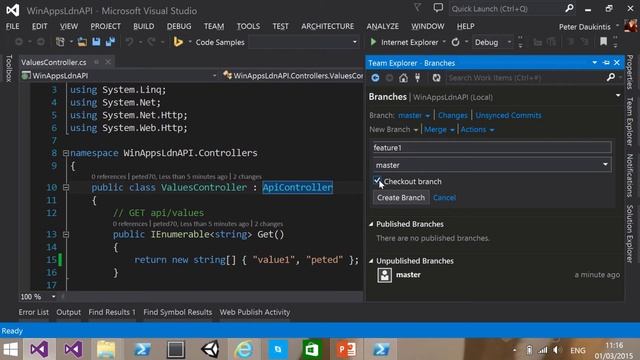Click the Redo toolbar icon
Image resolution: width=640 pixels, height=360 pixels.
(151, 42)
